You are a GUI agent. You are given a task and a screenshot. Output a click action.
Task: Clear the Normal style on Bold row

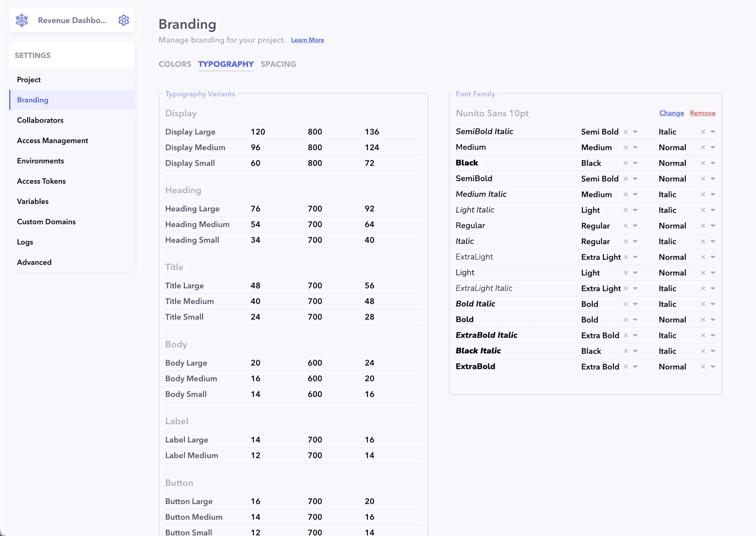(x=703, y=320)
